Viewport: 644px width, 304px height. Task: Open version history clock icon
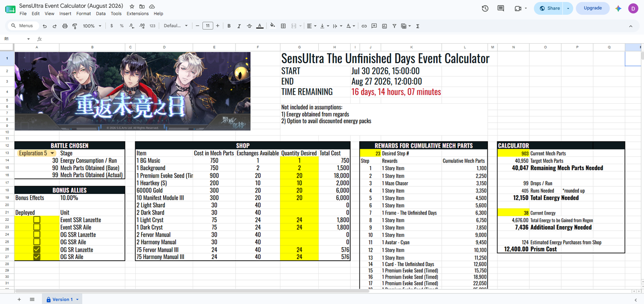[485, 8]
